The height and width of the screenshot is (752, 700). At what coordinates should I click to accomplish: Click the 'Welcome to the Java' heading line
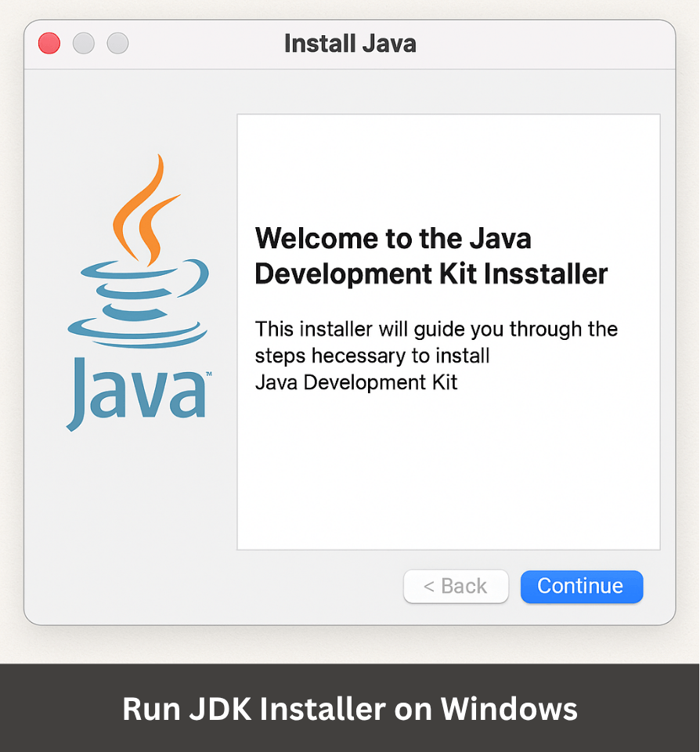point(393,237)
